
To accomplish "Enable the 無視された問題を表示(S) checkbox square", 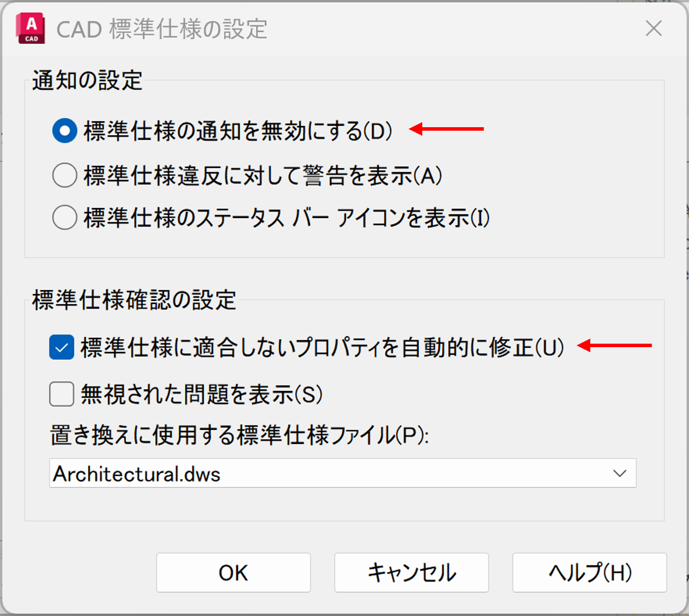I will [x=62, y=394].
